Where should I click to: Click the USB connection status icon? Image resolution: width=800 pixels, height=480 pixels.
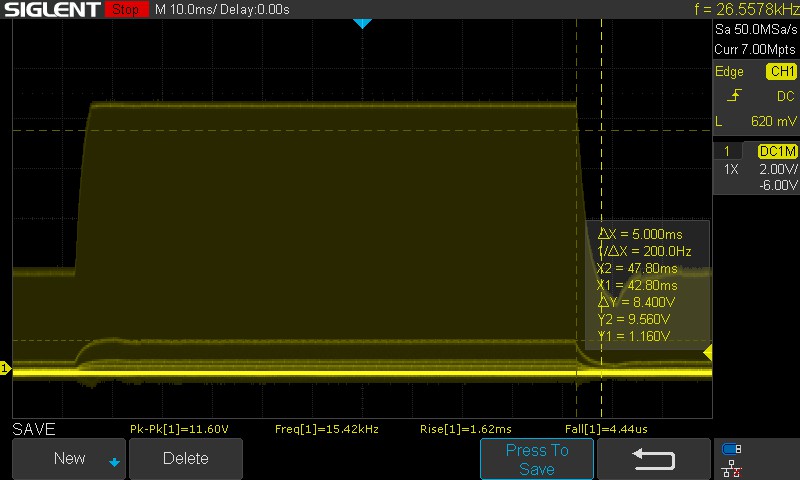[732, 449]
